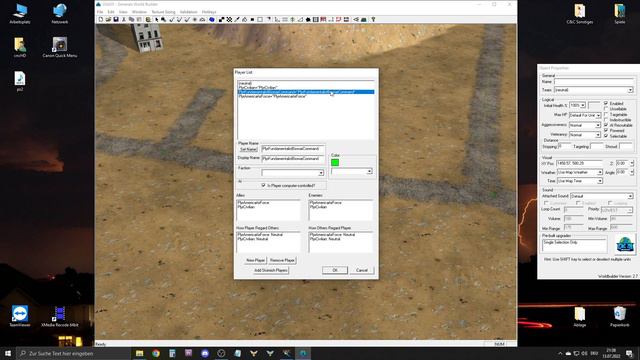Select the white outlined square tool icon
The image size is (640, 360).
(260, 19)
